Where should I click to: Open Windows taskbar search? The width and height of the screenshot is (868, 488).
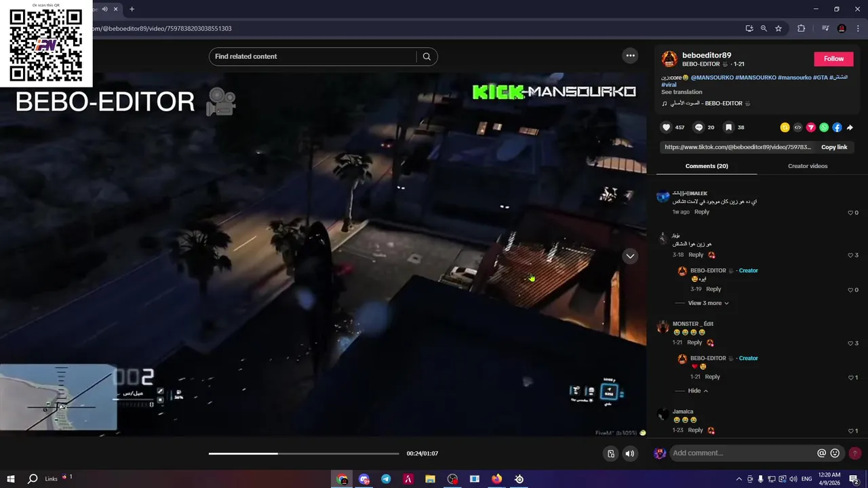(x=32, y=479)
